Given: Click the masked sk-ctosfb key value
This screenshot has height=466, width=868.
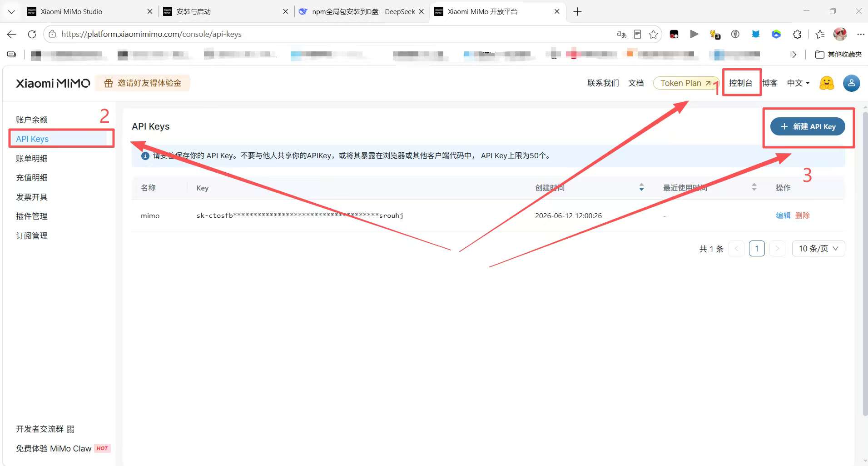Looking at the screenshot, I should pyautogui.click(x=300, y=215).
